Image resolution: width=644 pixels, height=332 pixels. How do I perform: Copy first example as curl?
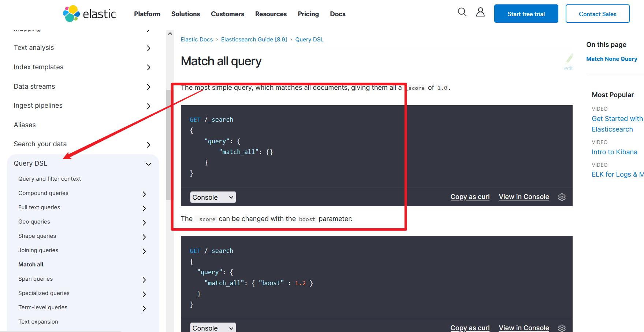pos(470,197)
